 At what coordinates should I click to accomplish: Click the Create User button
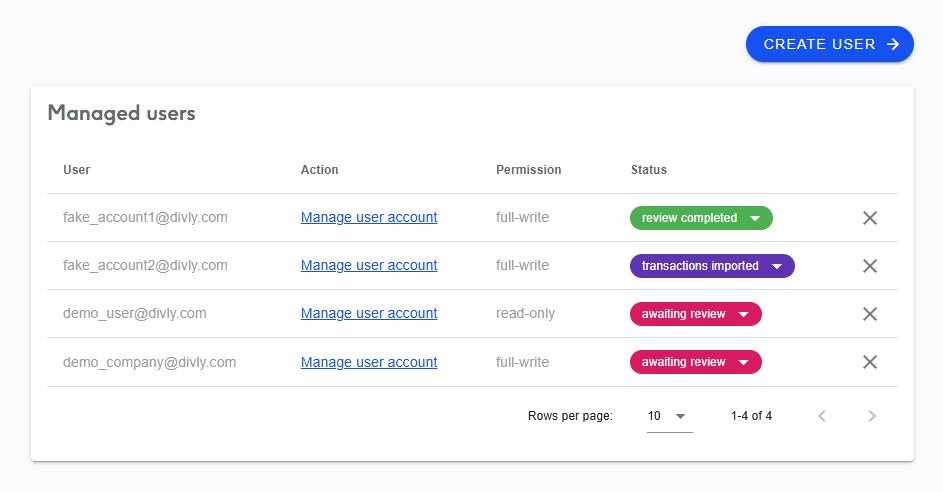point(829,44)
